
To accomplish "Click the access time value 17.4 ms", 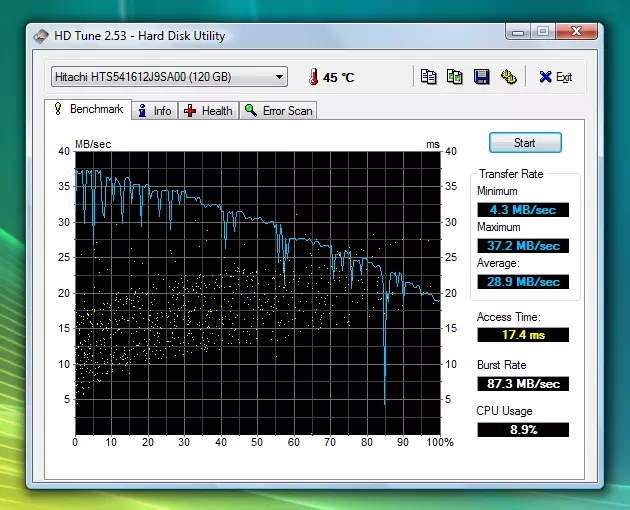I will click(x=523, y=335).
